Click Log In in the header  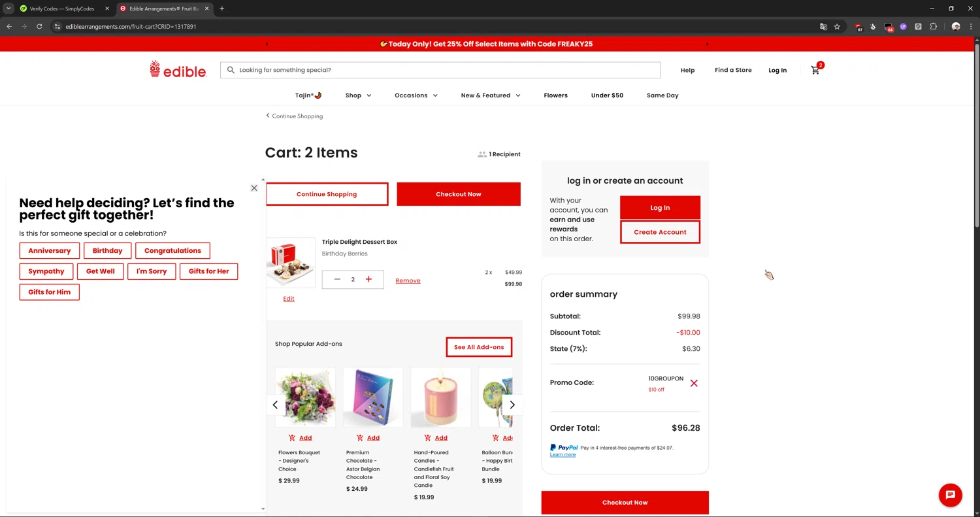[777, 70]
